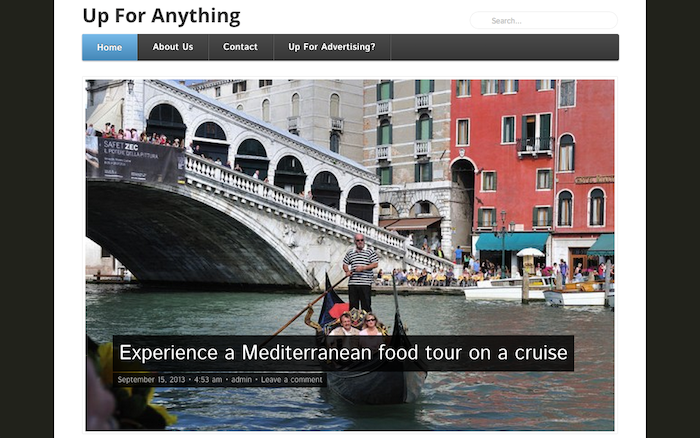Open the Contact menu item
The image size is (700, 438).
point(240,47)
